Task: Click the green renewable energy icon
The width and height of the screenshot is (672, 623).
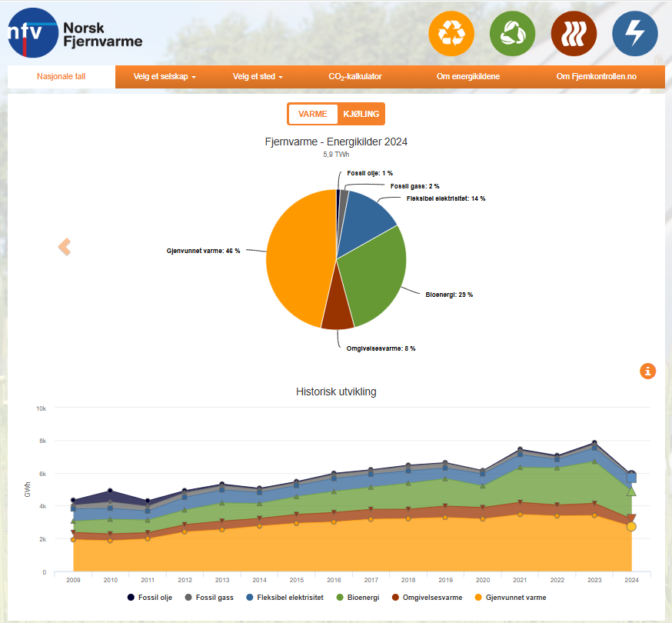Action: 512,34
